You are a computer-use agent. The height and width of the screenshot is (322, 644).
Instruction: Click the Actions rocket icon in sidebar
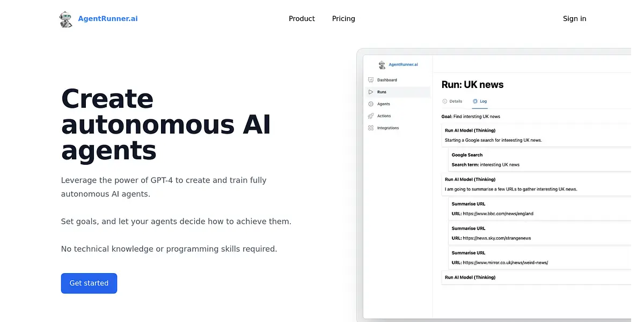[x=371, y=116]
